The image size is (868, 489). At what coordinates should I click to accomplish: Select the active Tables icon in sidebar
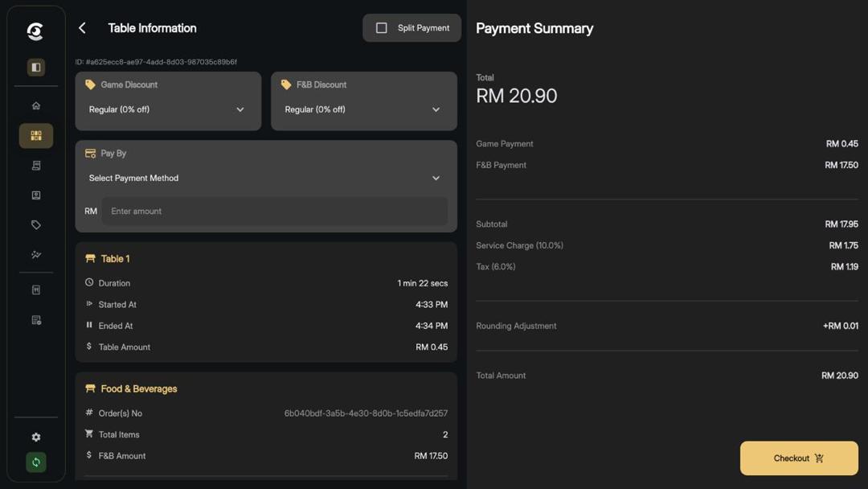(35, 135)
